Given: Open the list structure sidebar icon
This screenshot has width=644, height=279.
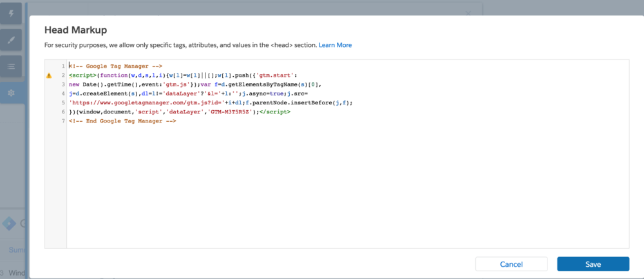Looking at the screenshot, I should 12,66.
